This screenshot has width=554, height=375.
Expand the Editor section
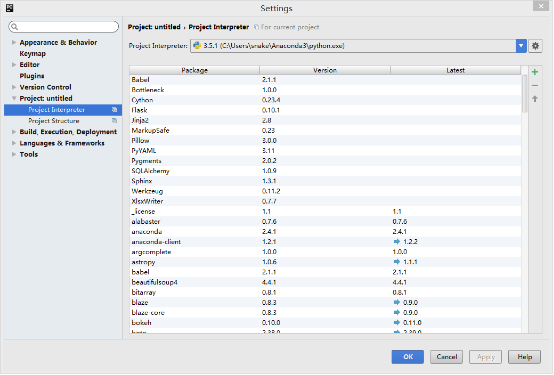click(x=14, y=65)
